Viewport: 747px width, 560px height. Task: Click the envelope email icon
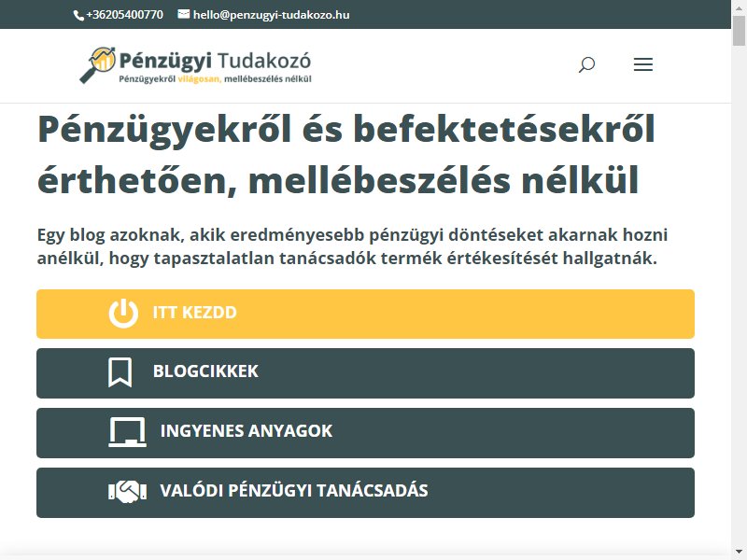(x=183, y=14)
